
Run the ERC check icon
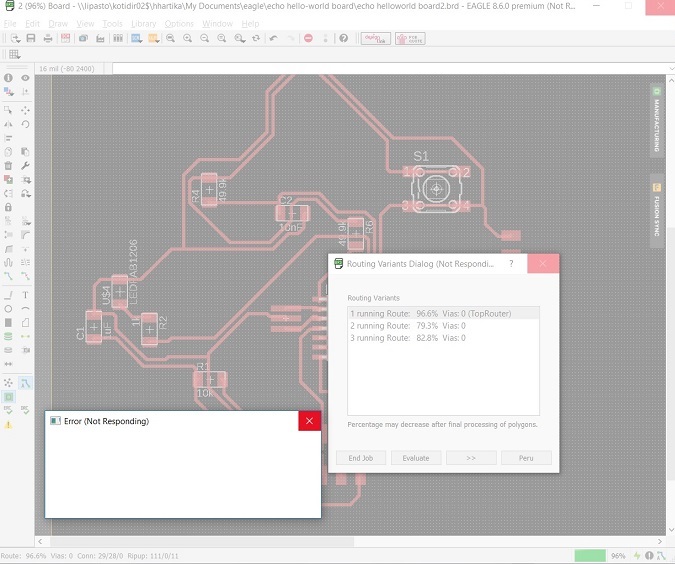pyautogui.click(x=8, y=410)
